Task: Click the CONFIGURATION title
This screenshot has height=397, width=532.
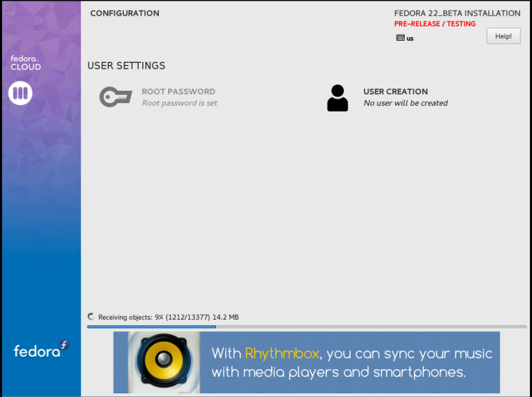Action: tap(124, 13)
